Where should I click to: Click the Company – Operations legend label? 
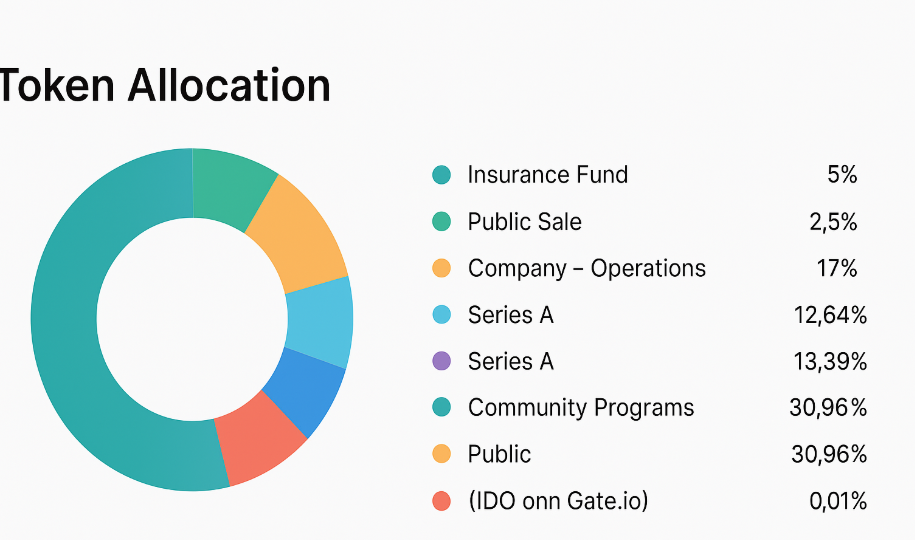[x=586, y=269]
